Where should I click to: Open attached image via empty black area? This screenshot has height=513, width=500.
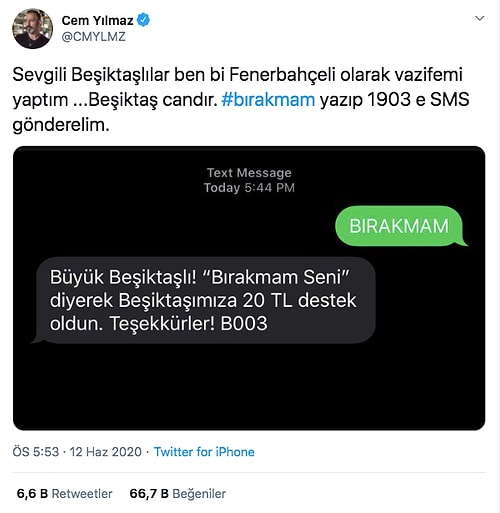click(249, 387)
